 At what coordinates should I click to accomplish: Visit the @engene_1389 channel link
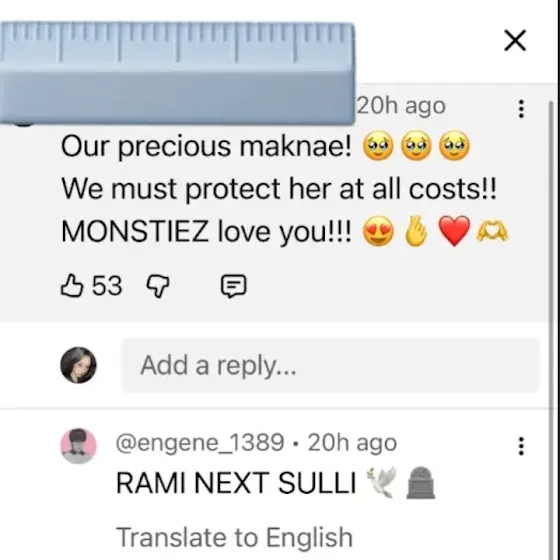200,443
